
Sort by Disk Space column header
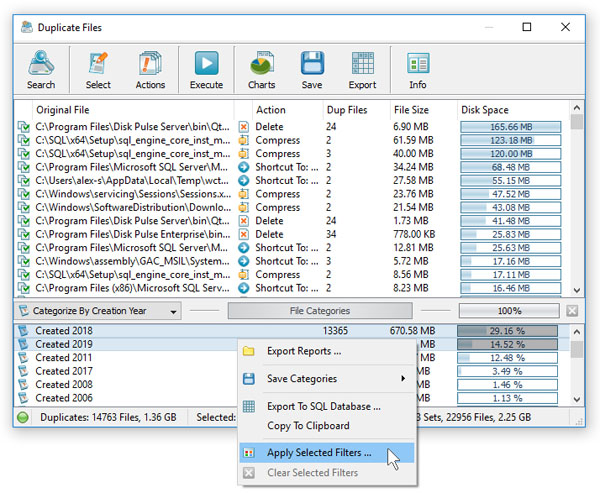point(513,110)
